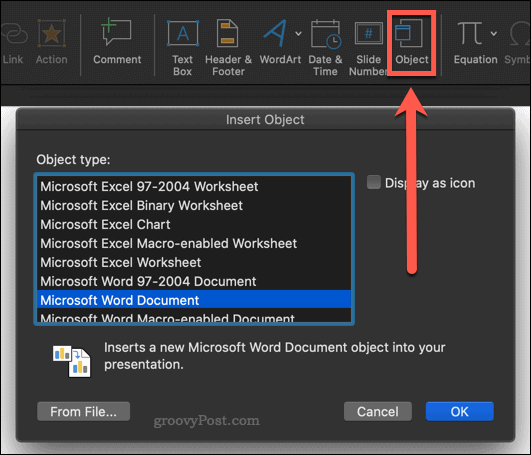Click the Text Box tool
531x455 pixels.
coord(183,47)
